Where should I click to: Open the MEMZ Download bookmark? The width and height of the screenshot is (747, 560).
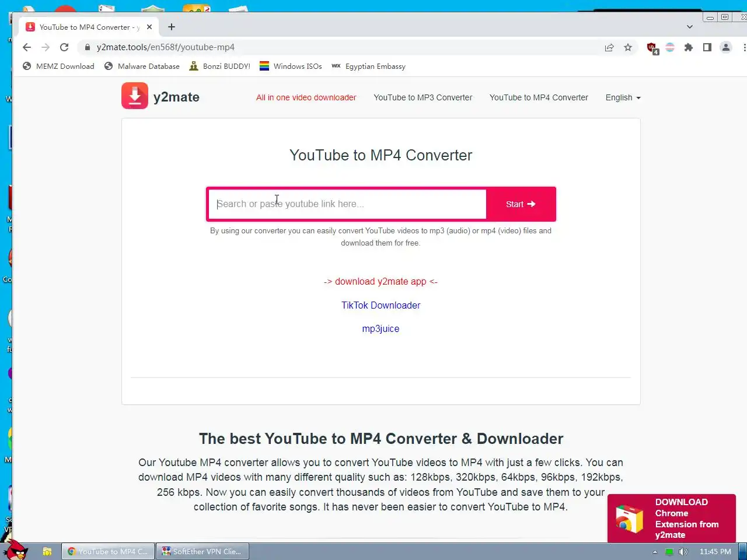pos(58,66)
